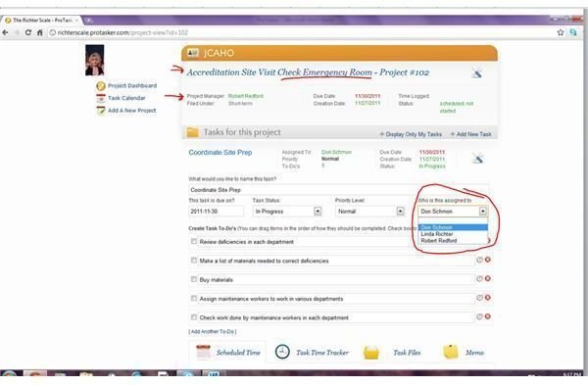Click the user profile photo
The width and height of the screenshot is (588, 385).
pos(94,60)
